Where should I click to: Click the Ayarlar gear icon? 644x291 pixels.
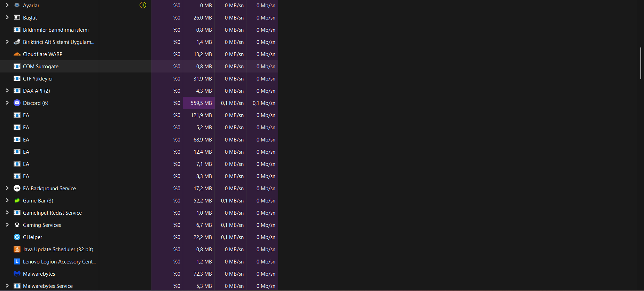point(17,5)
